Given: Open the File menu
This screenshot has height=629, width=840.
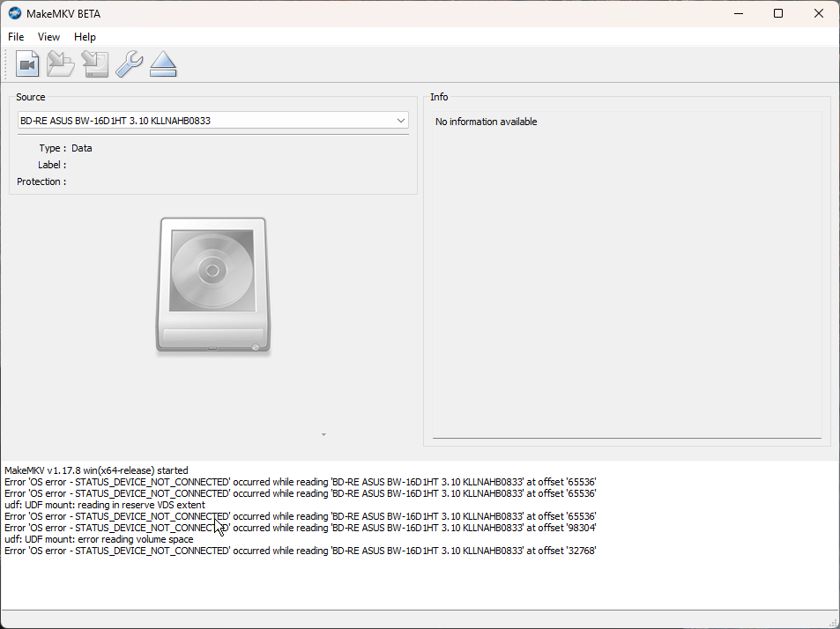Looking at the screenshot, I should (x=16, y=37).
